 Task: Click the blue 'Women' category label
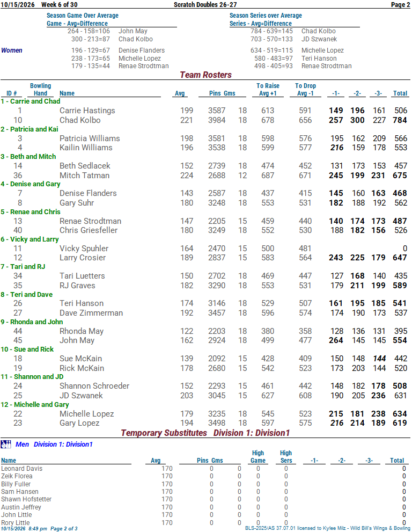[11, 50]
